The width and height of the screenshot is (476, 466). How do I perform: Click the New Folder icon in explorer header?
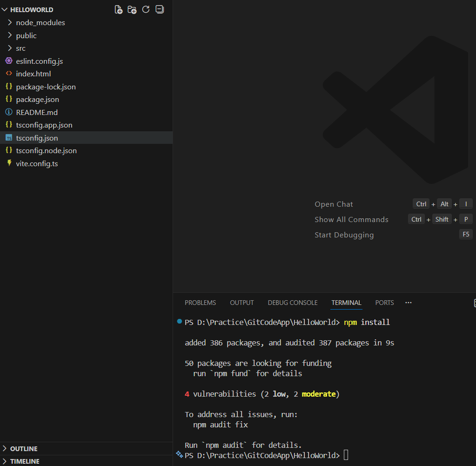(132, 9)
